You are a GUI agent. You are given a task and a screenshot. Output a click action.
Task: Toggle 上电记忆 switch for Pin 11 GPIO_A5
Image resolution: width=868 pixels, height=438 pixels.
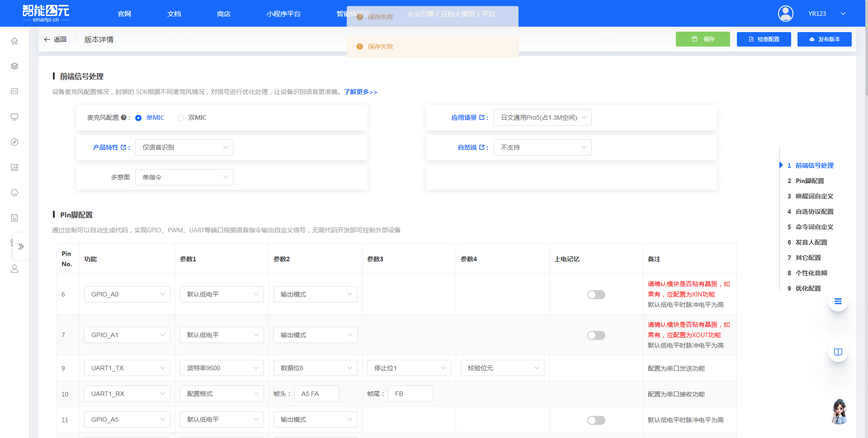point(596,420)
